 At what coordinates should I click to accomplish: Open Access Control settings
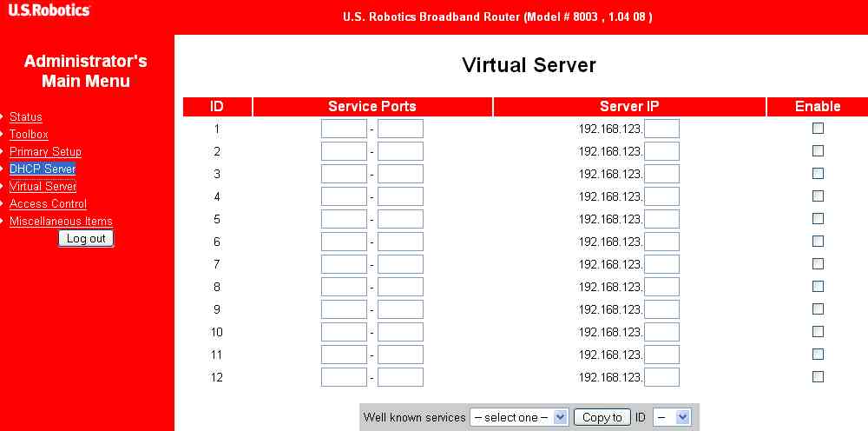(x=48, y=204)
